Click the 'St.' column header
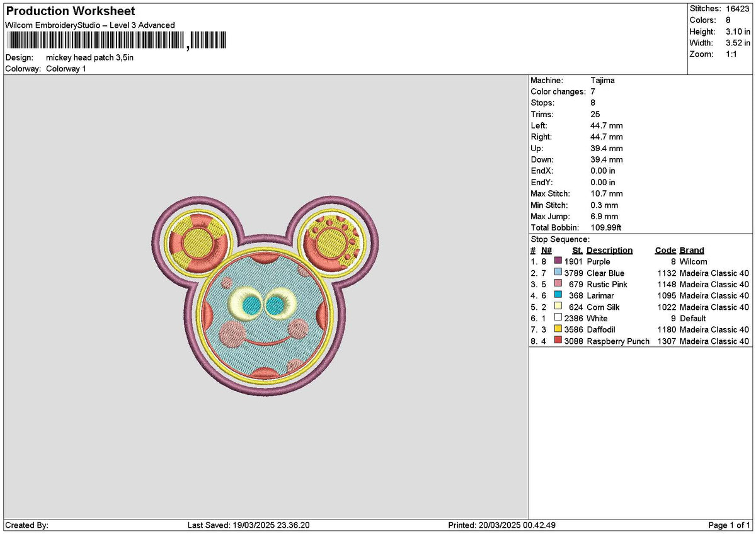Image resolution: width=756 pixels, height=534 pixels. (x=577, y=250)
